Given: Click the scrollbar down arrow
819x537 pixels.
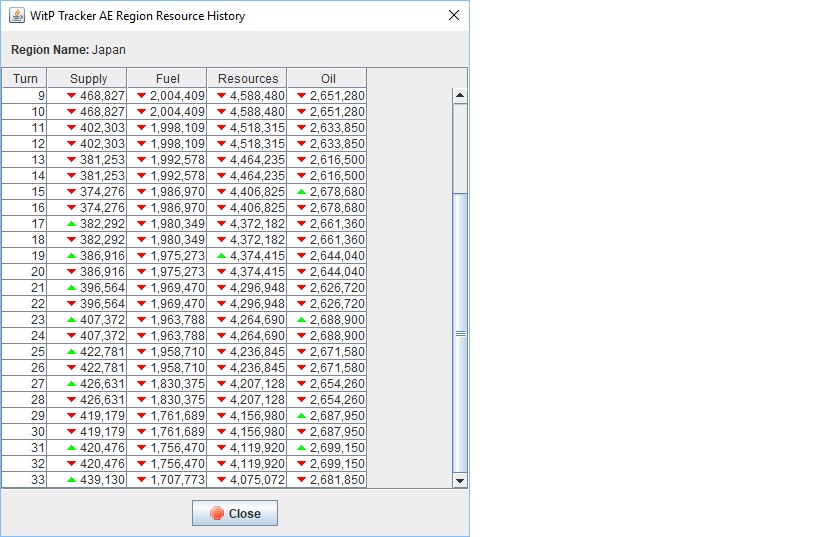Looking at the screenshot, I should pyautogui.click(x=460, y=481).
